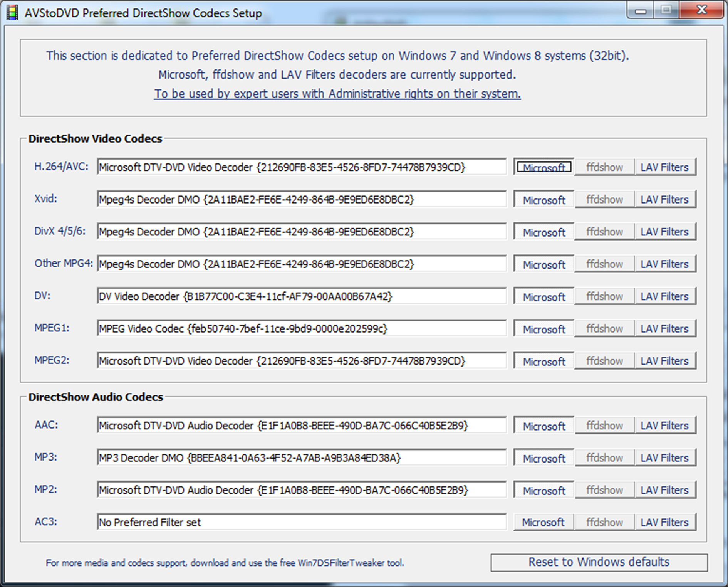728x587 pixels.
Task: Set Other MPG4 decoder to Microsoft
Action: (x=544, y=264)
